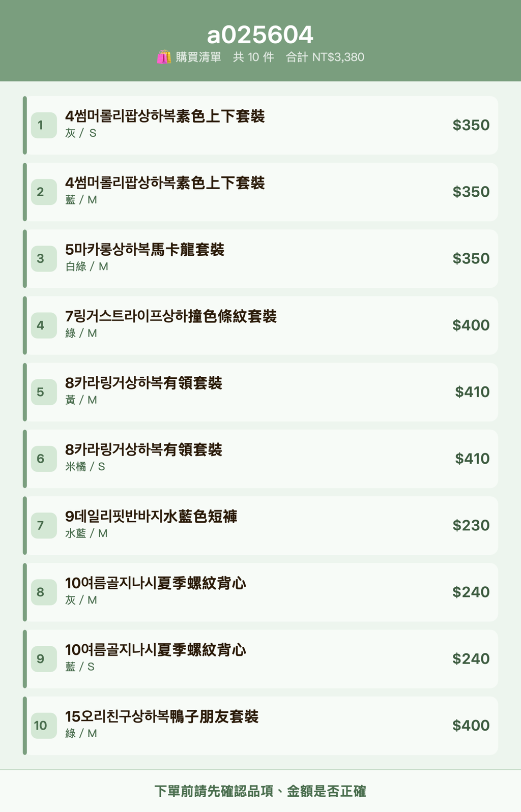Select the 白綠 / M variant text
The image size is (521, 812).
[86, 266]
